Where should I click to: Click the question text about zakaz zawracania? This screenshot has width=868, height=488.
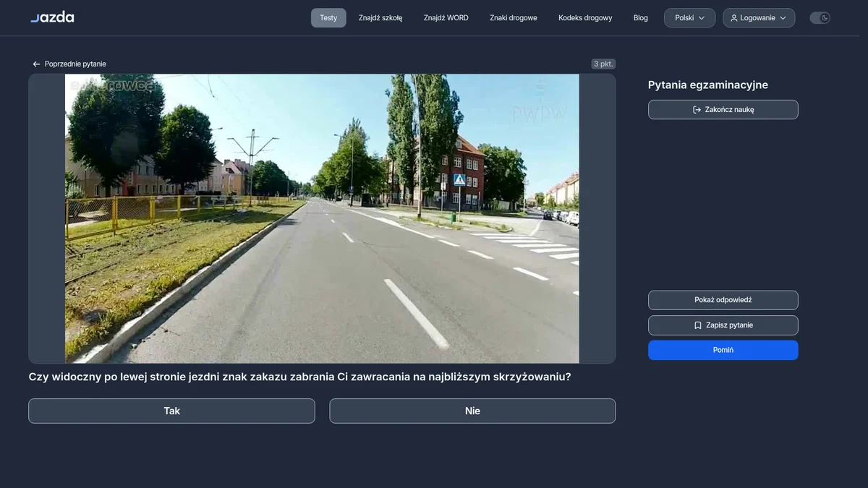[299, 377]
